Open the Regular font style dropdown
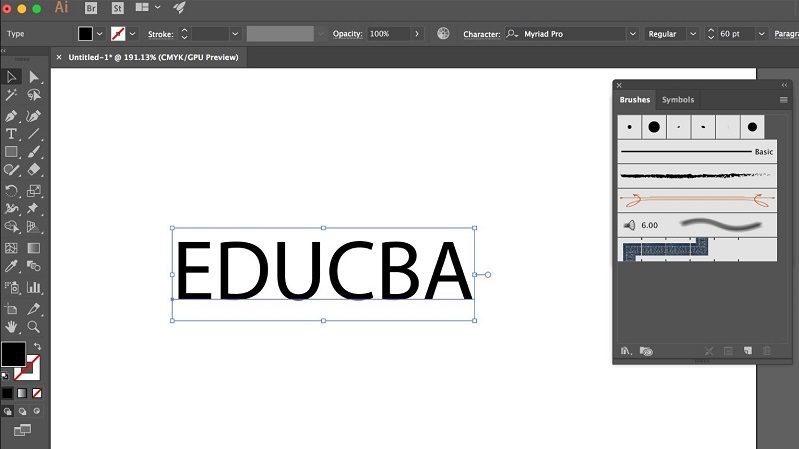This screenshot has width=799, height=449. click(x=693, y=34)
